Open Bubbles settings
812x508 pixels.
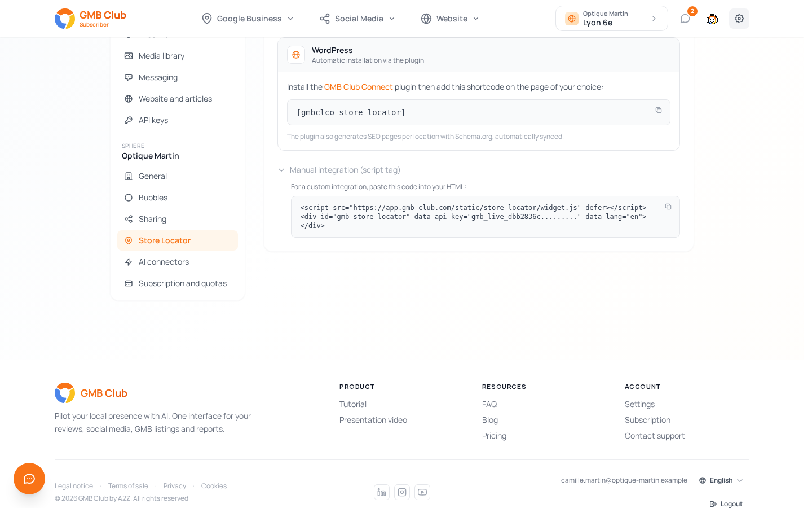(178, 198)
